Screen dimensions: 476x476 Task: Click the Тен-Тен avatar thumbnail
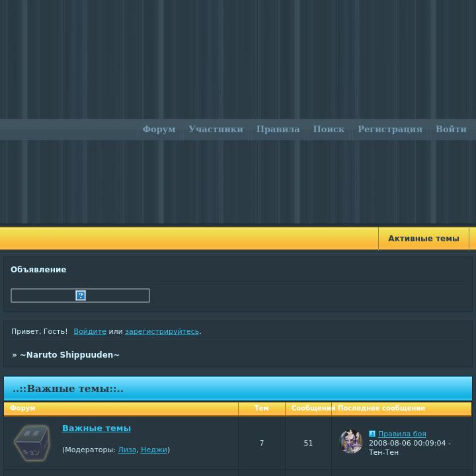(x=351, y=442)
